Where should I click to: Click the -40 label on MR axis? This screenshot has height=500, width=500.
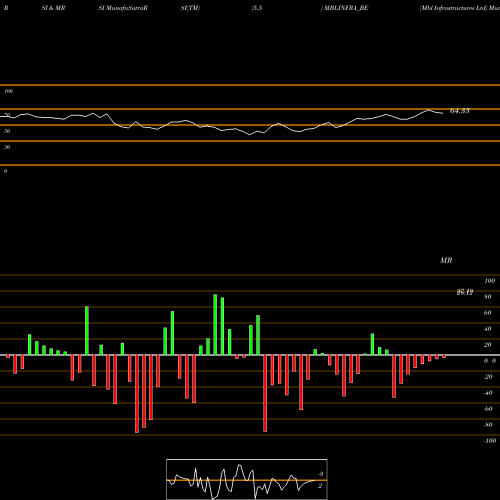point(488,393)
